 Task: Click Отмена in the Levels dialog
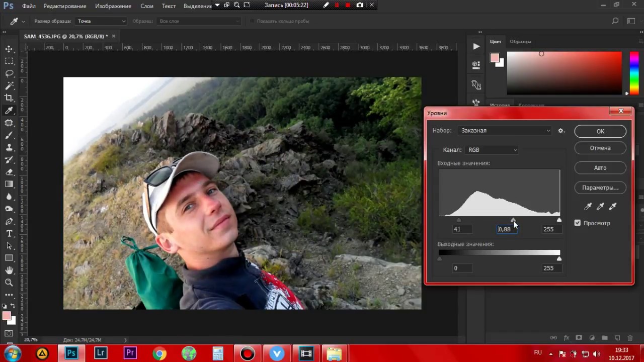click(x=600, y=148)
